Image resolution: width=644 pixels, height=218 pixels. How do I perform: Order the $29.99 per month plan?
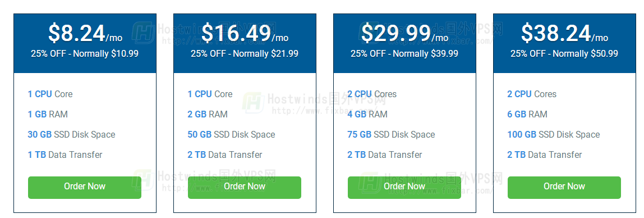[x=404, y=188]
